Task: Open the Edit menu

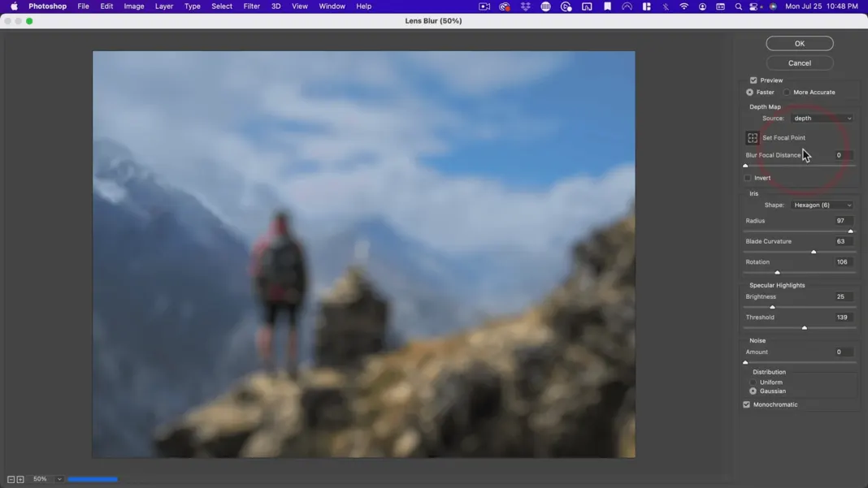Action: point(106,6)
